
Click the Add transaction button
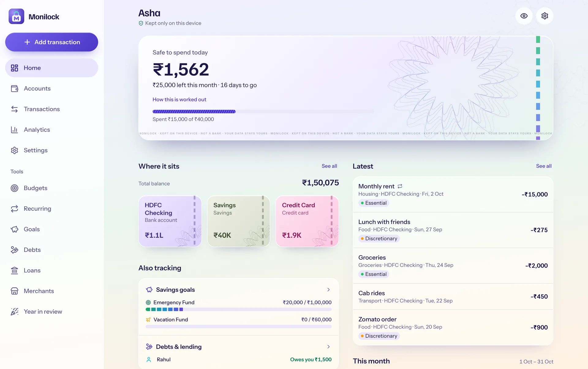click(x=51, y=42)
